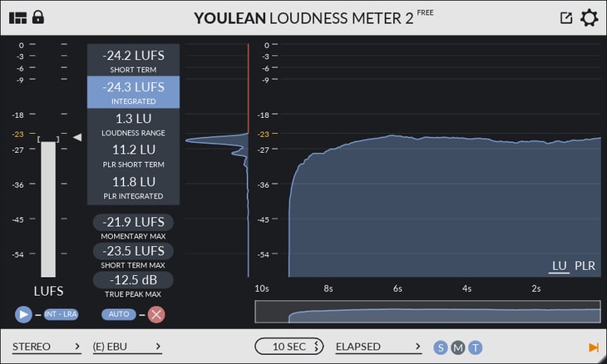607x364 pixels.
Task: Start measurement with the play button
Action: click(23, 314)
